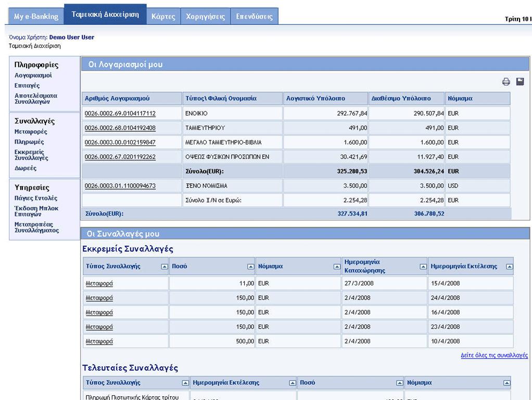Screen dimensions: 532x400
Task: Click the ΞΕΝΟ ΝΟΜΙΣΜΑ account cell
Action: pos(232,186)
